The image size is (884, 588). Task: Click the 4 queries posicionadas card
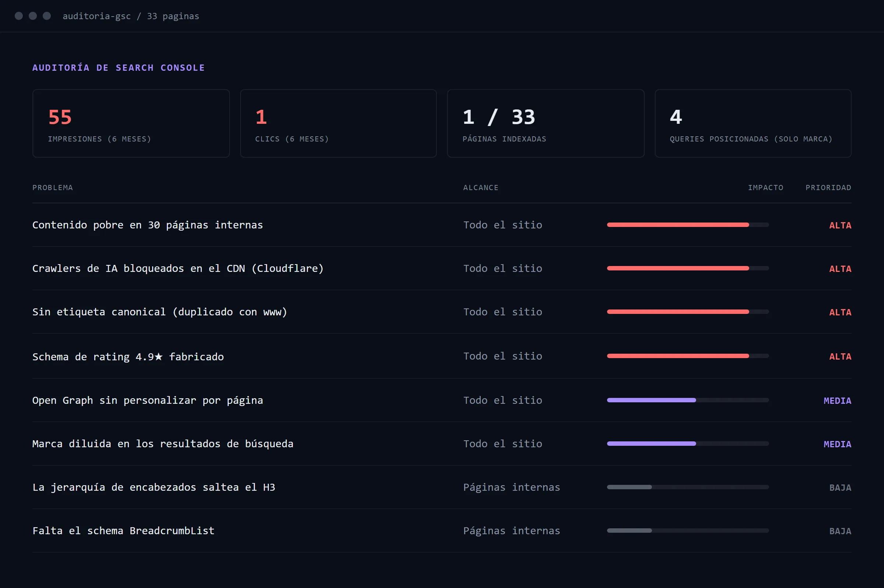tap(753, 123)
